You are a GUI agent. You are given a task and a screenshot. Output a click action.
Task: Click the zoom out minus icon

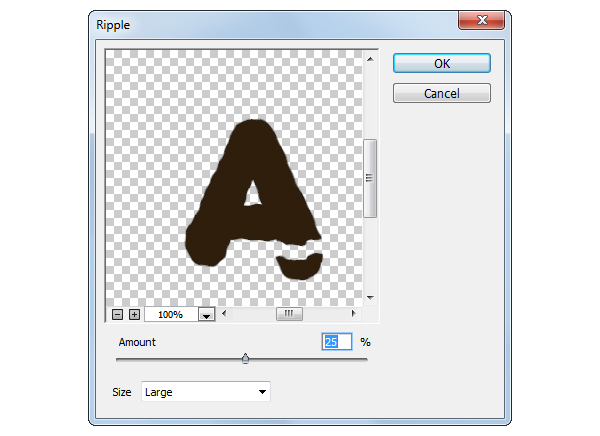[x=117, y=314]
